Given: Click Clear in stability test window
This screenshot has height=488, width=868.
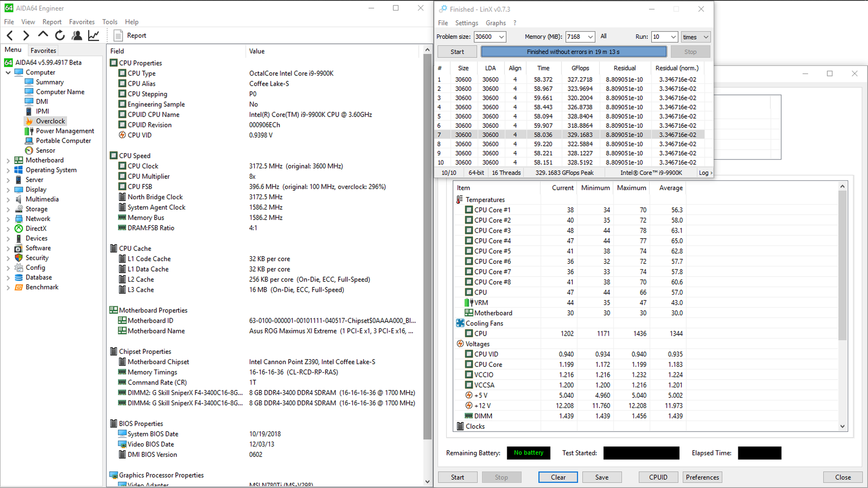Looking at the screenshot, I should 558,477.
